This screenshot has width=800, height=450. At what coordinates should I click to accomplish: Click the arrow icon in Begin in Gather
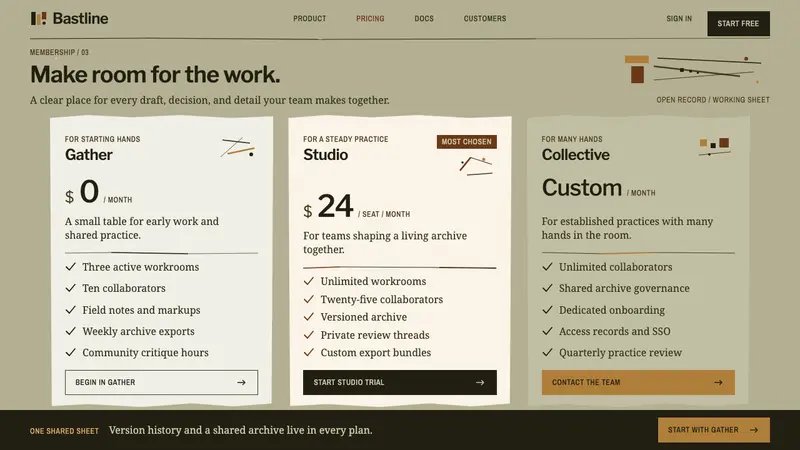coord(241,382)
